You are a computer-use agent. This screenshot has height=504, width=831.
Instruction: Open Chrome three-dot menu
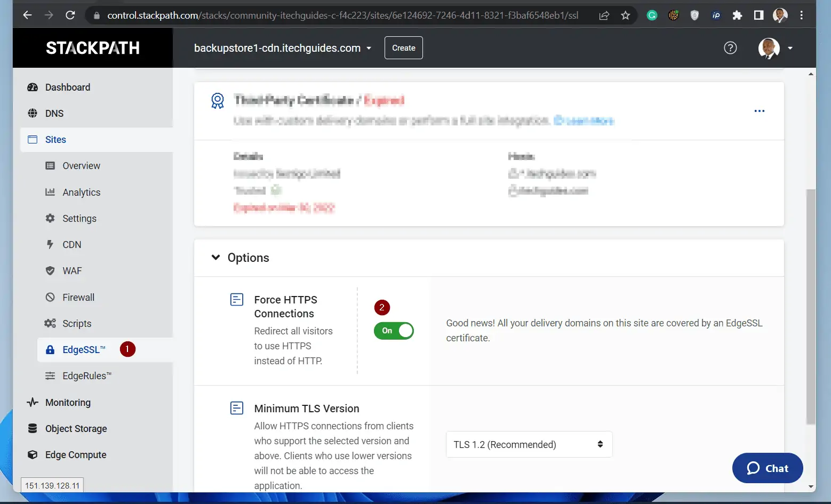[802, 15]
